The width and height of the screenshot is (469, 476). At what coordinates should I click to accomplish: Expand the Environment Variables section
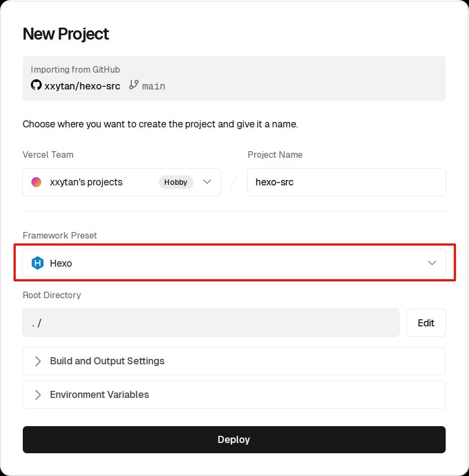[x=99, y=395]
